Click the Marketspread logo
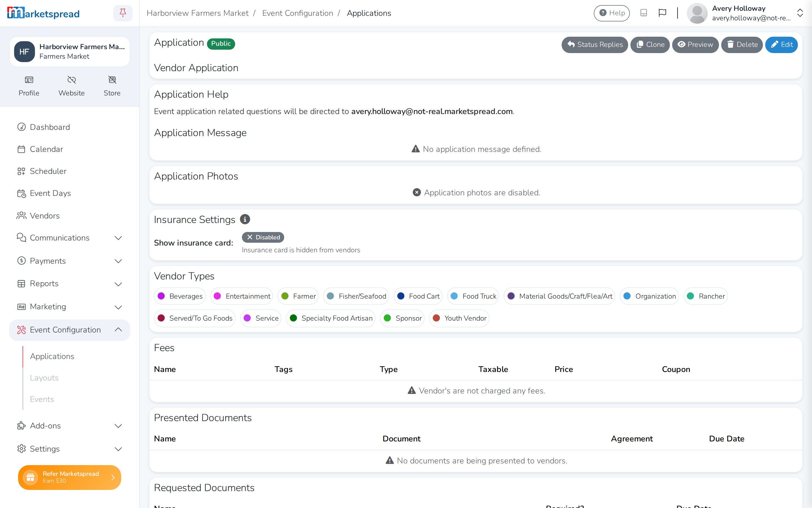The height and width of the screenshot is (508, 812). (43, 13)
